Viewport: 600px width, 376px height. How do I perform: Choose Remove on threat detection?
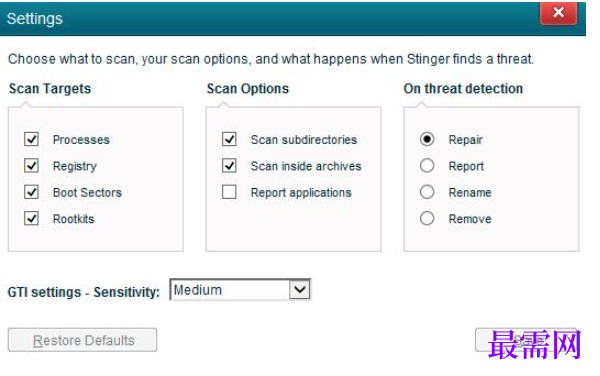click(x=427, y=218)
